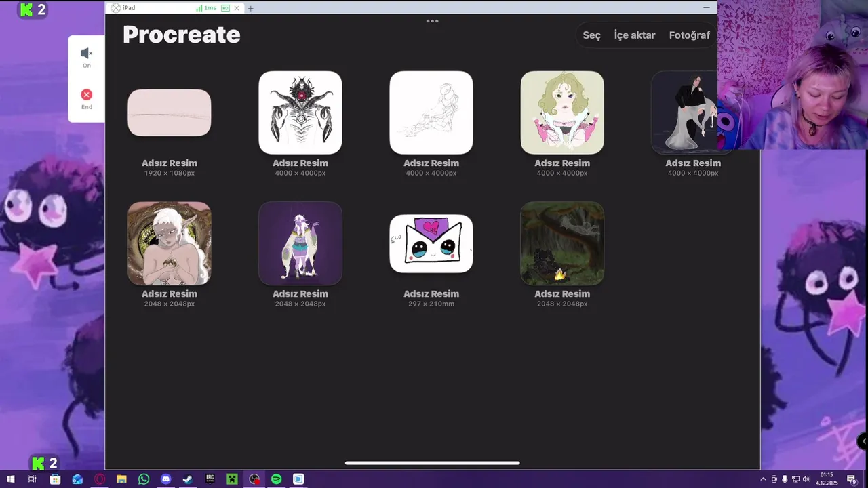Click the red End session button
Image resolution: width=868 pixels, height=488 pixels.
point(86,99)
